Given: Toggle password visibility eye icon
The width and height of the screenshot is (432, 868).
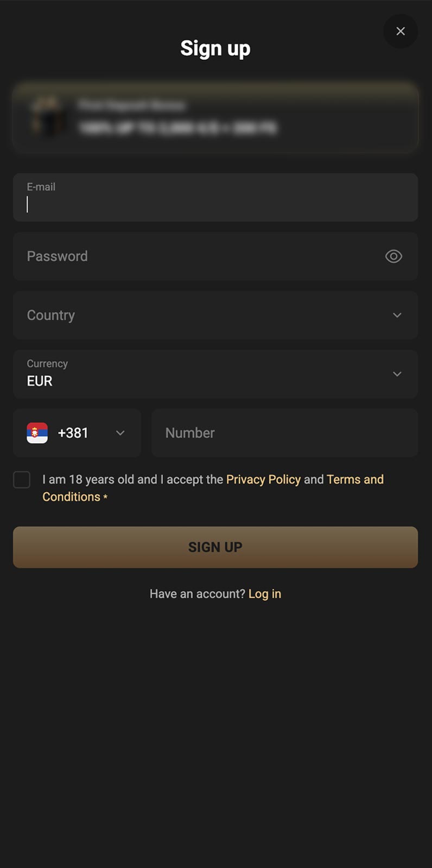Looking at the screenshot, I should (x=393, y=256).
